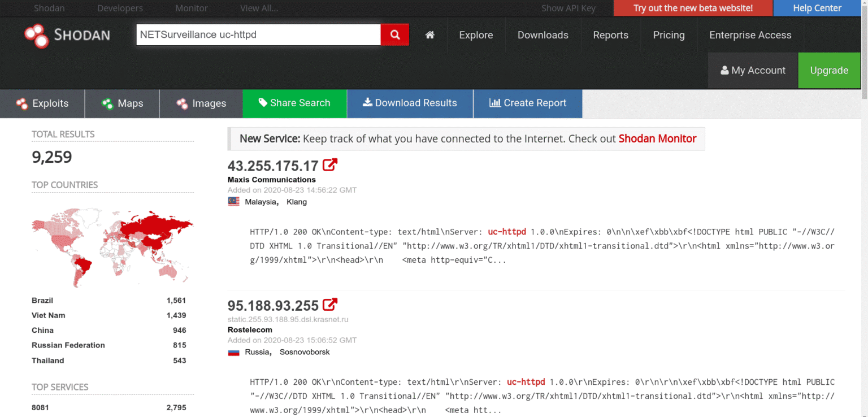Viewport: 868px width, 417px height.
Task: Open Shodan Monitor link in the banner
Action: [657, 138]
